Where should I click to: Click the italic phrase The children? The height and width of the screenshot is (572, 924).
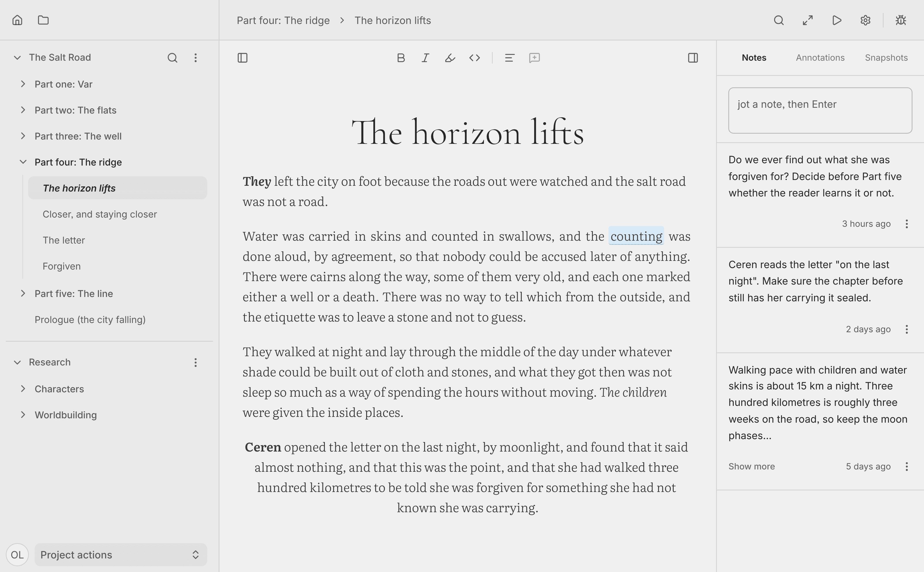click(633, 392)
